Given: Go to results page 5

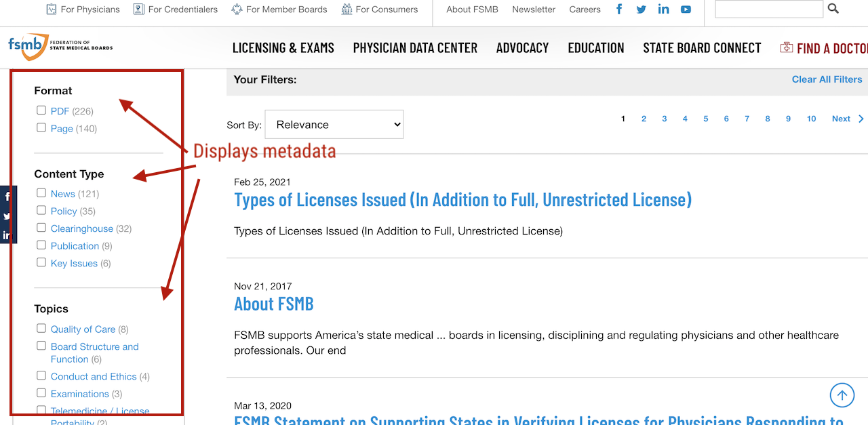Looking at the screenshot, I should pos(706,119).
